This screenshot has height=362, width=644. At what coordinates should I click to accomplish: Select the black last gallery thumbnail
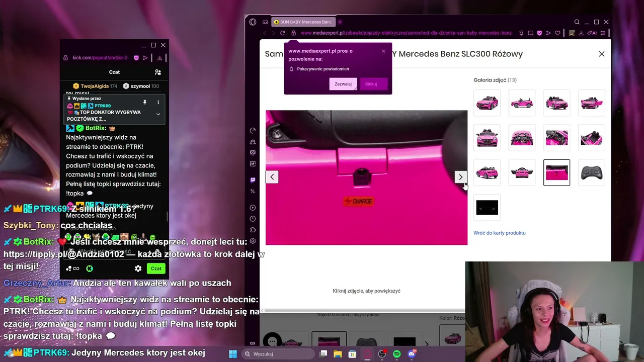click(487, 207)
